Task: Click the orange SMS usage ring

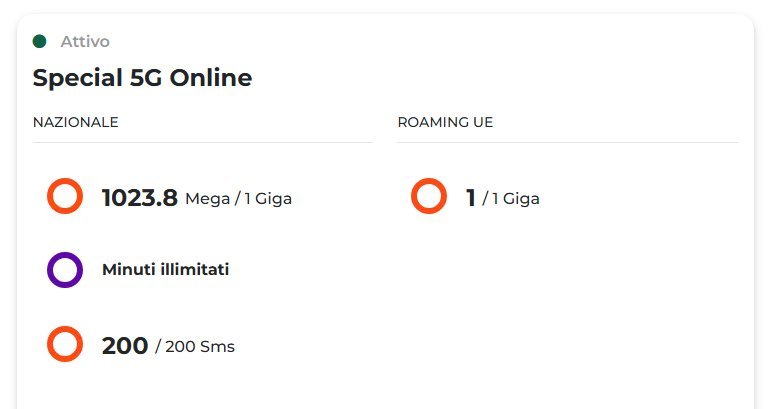Action: point(65,345)
